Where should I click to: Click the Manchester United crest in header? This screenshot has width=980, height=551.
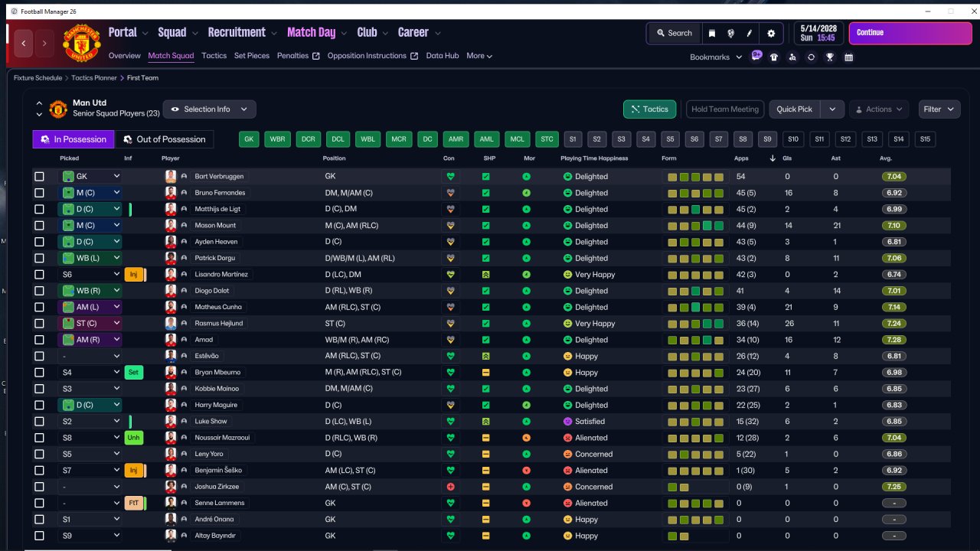click(x=82, y=44)
